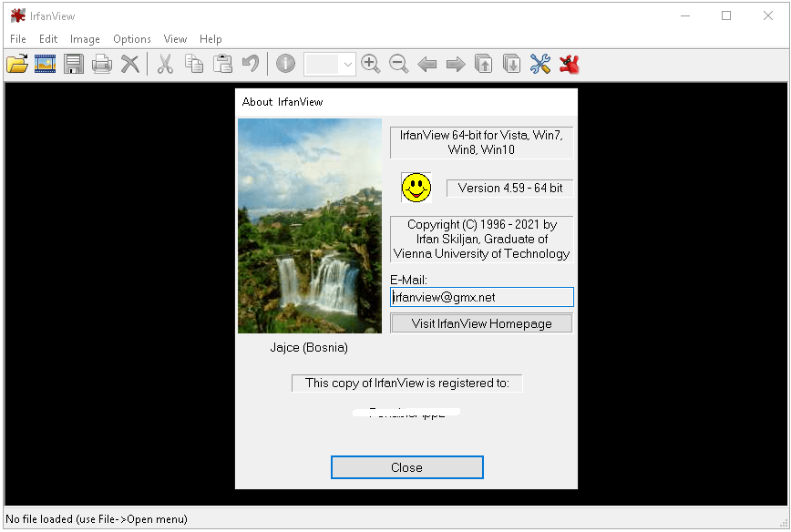Start slideshow via filmstrip icon
Screen dimensions: 791x532
coord(45,64)
